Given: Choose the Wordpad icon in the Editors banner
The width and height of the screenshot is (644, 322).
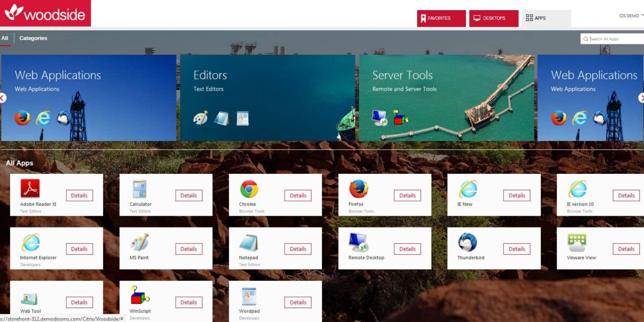Looking at the screenshot, I should (x=243, y=118).
